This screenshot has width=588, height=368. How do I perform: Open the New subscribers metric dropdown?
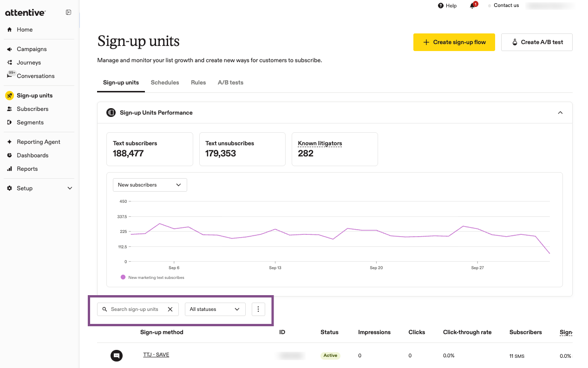150,185
